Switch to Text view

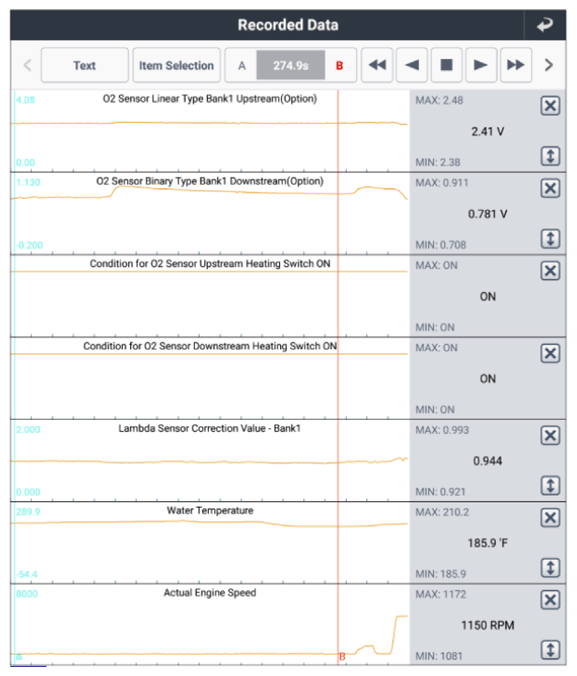[x=85, y=65]
